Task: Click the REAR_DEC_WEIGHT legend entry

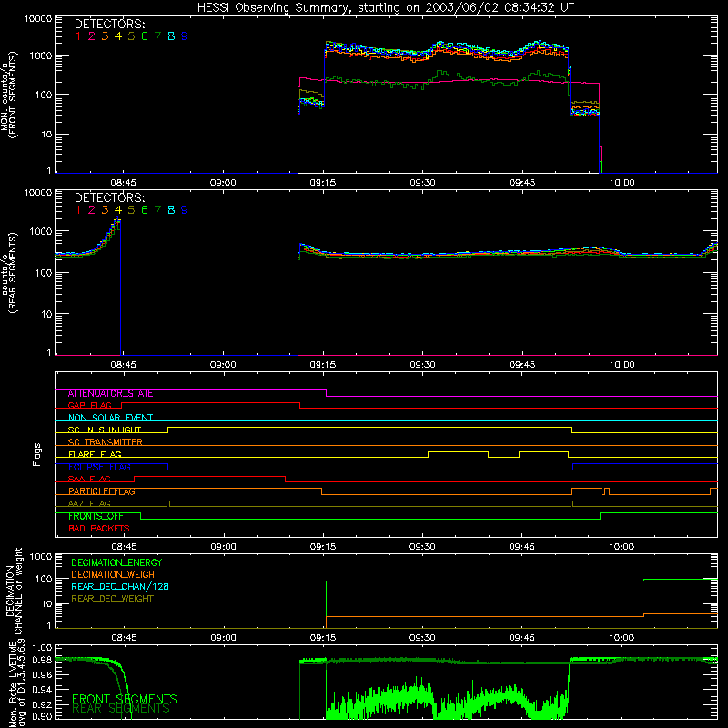Action: [112, 599]
